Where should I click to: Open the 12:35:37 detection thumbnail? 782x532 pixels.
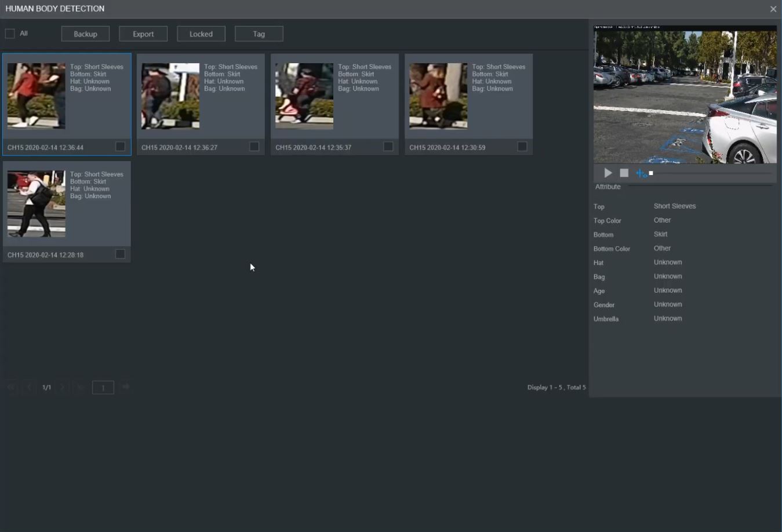(x=304, y=96)
